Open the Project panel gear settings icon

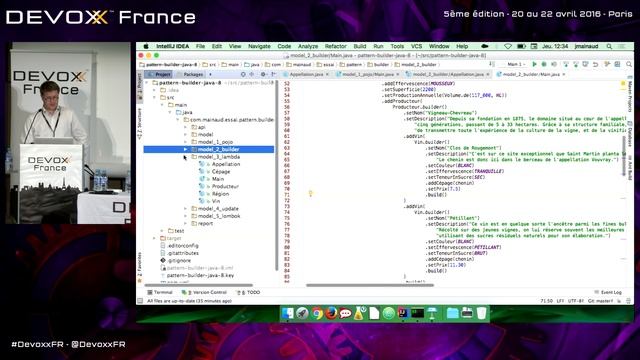(263, 74)
